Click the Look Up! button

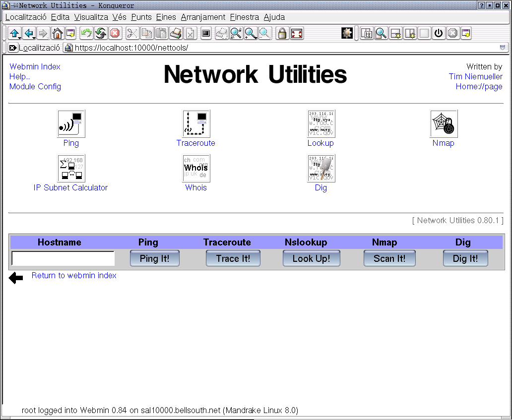click(x=312, y=258)
